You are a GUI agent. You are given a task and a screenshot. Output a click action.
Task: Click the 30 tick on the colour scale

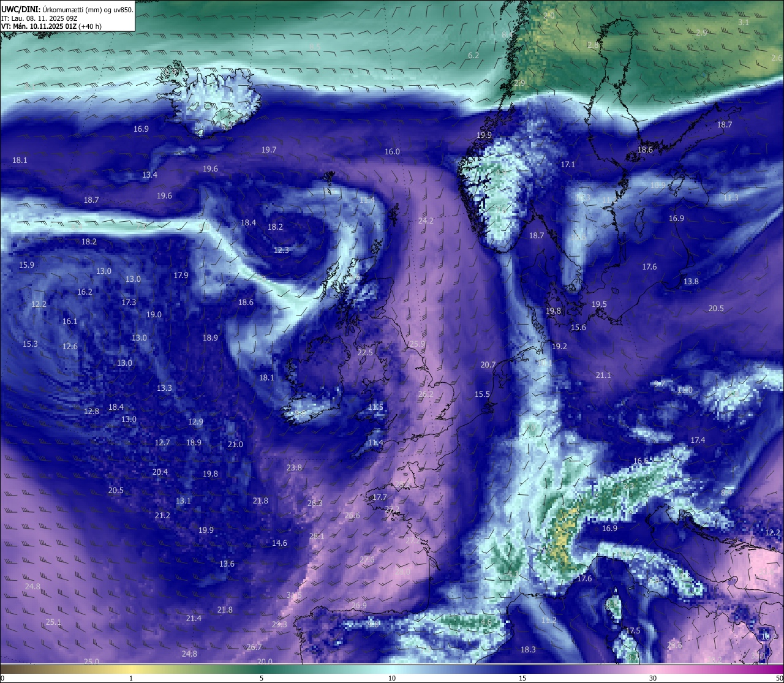coord(653,678)
